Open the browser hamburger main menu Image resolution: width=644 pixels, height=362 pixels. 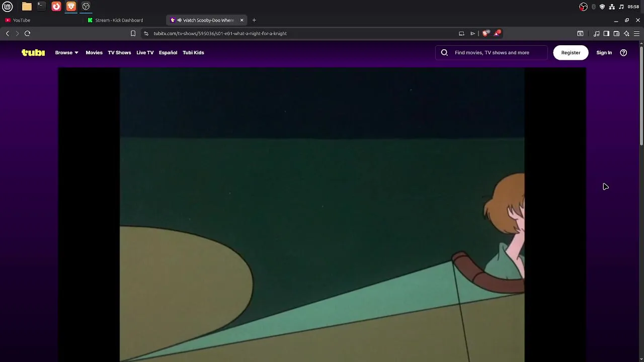point(636,34)
